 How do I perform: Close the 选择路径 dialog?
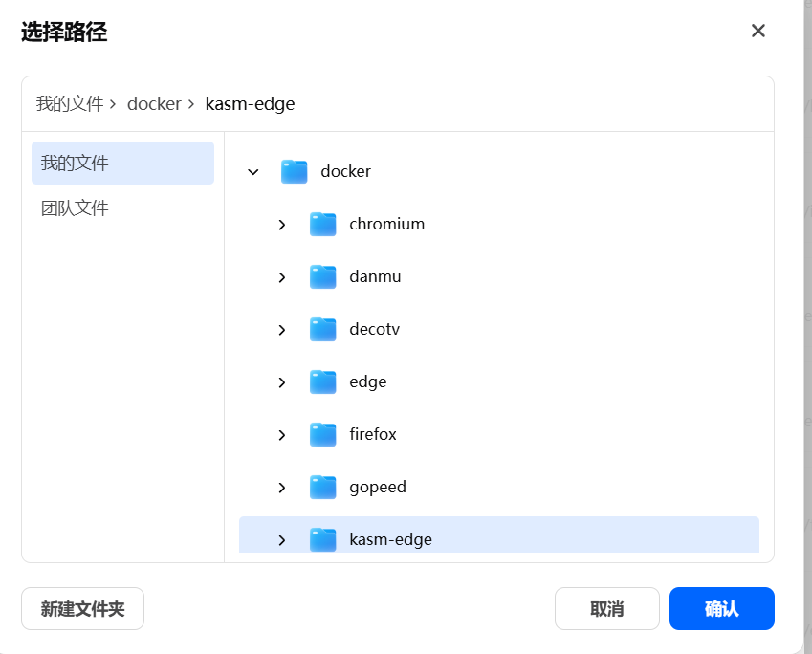point(758,32)
